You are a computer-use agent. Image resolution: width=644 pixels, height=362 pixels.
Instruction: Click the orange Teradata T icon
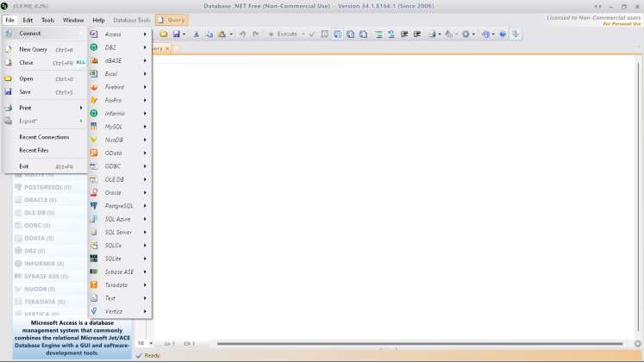(94, 284)
